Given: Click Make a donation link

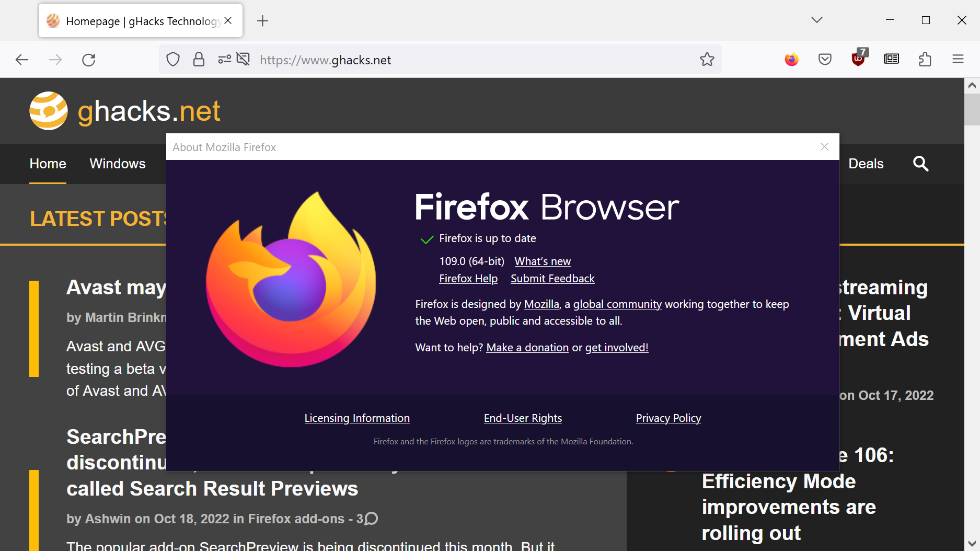Looking at the screenshot, I should 527,348.
